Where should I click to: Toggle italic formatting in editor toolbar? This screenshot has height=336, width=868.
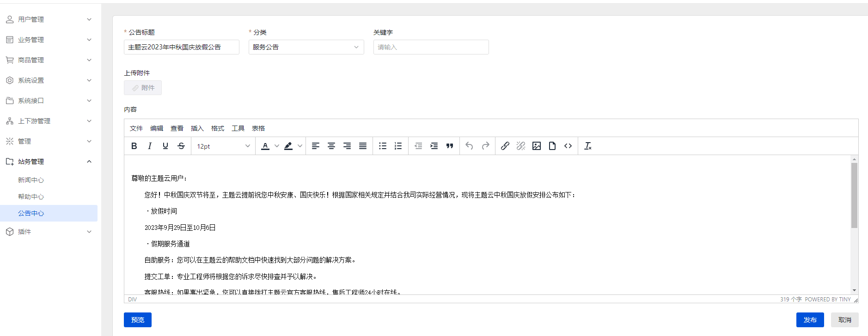pyautogui.click(x=150, y=146)
